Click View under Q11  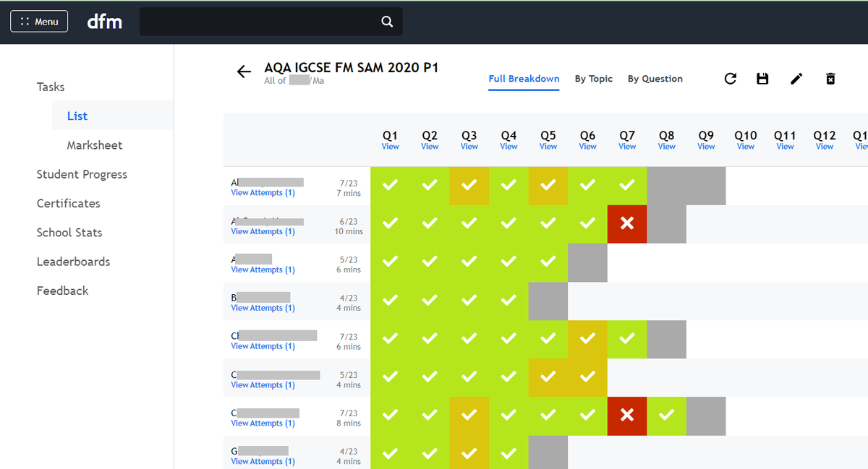click(785, 147)
